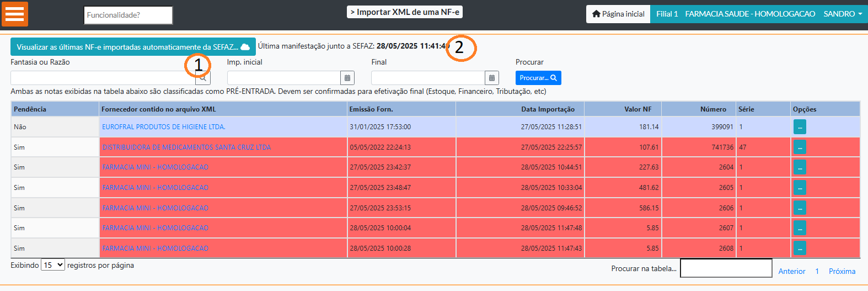The height and width of the screenshot is (291, 868).
Task: Go to Página inicial
Action: click(618, 14)
